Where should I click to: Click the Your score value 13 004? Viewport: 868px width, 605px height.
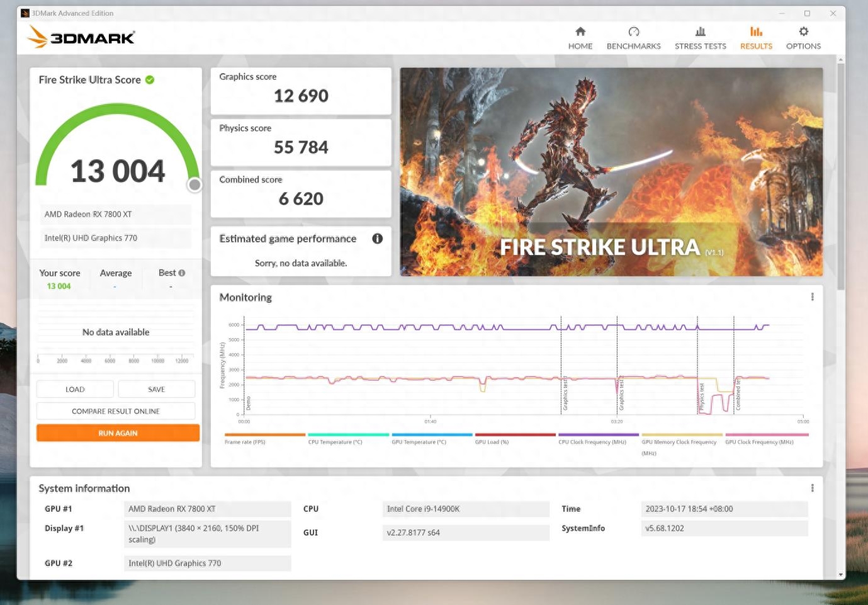click(x=59, y=286)
